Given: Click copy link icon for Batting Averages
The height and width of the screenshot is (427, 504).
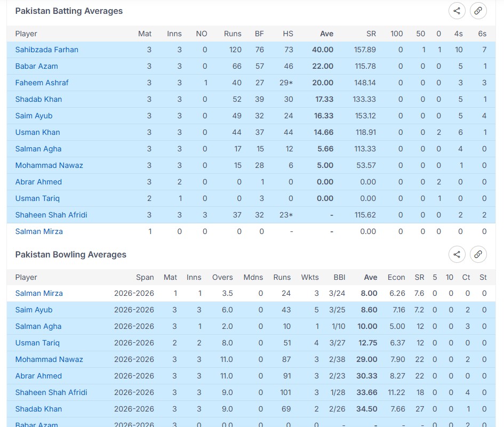Looking at the screenshot, I should click(x=478, y=11).
